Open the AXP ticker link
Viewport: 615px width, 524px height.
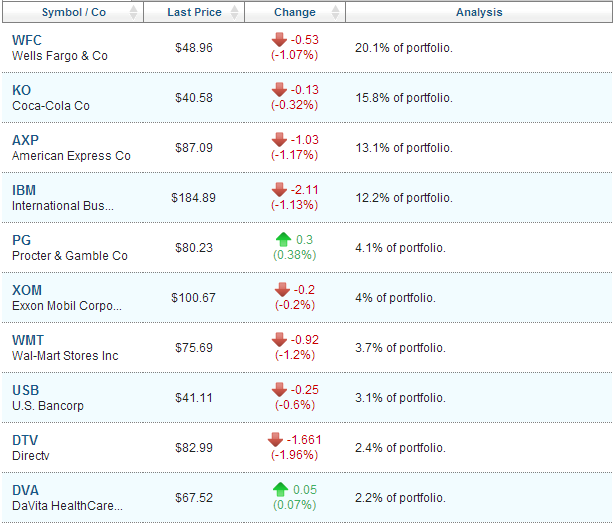tap(25, 140)
